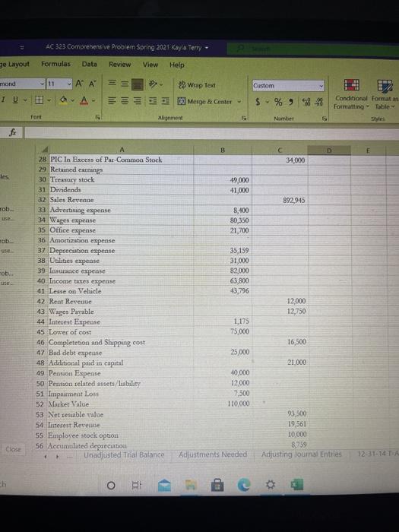Image resolution: width=399 pixels, height=532 pixels.
Task: Click the Search box in the title bar
Action: click(312, 49)
